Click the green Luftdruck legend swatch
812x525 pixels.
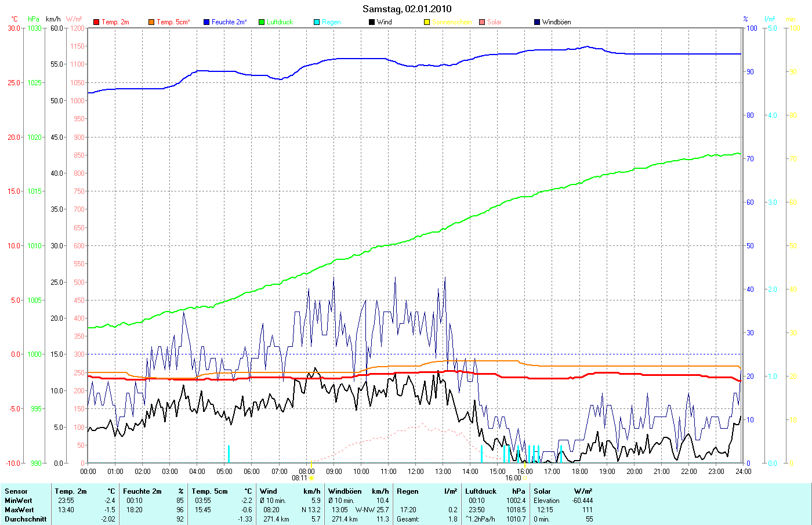pyautogui.click(x=262, y=22)
